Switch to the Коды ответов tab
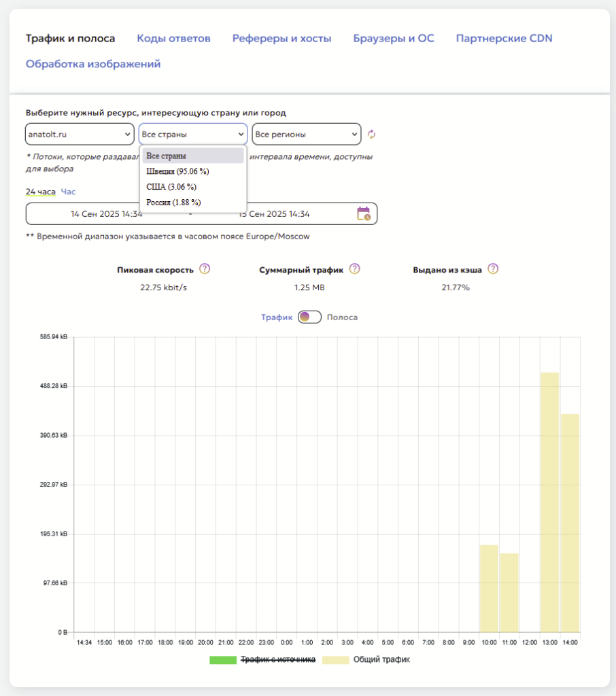The height and width of the screenshot is (696, 616). 173,38
